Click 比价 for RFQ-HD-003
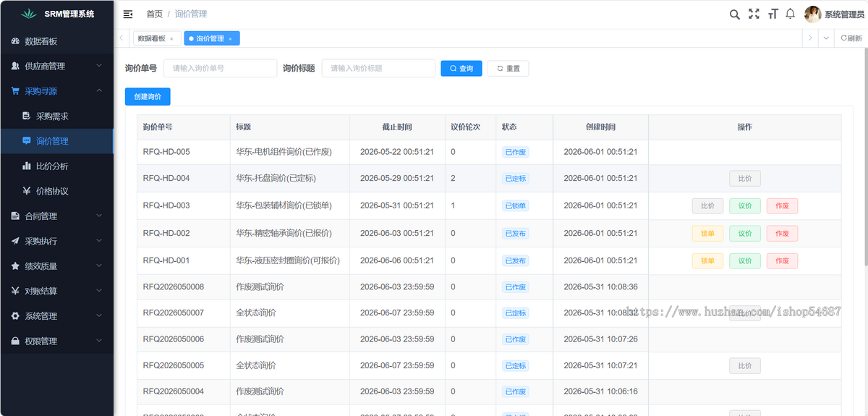Screen dimensions: 868x416 point(707,205)
